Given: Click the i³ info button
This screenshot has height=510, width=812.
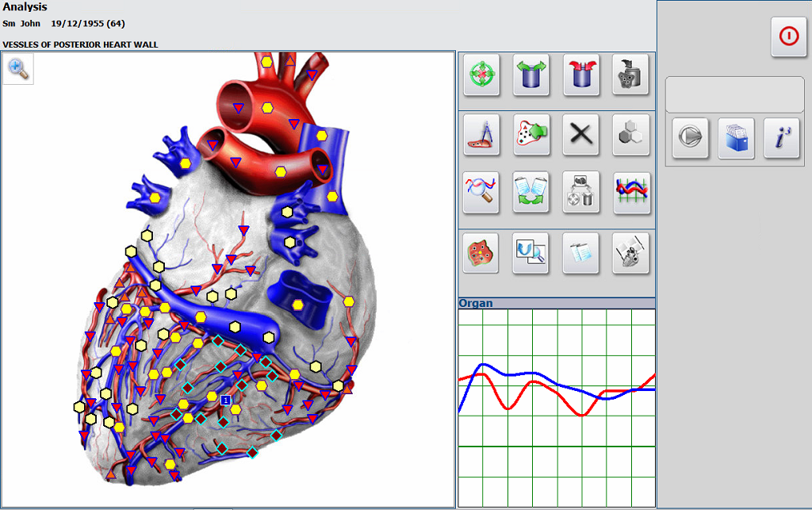Looking at the screenshot, I should (782, 138).
